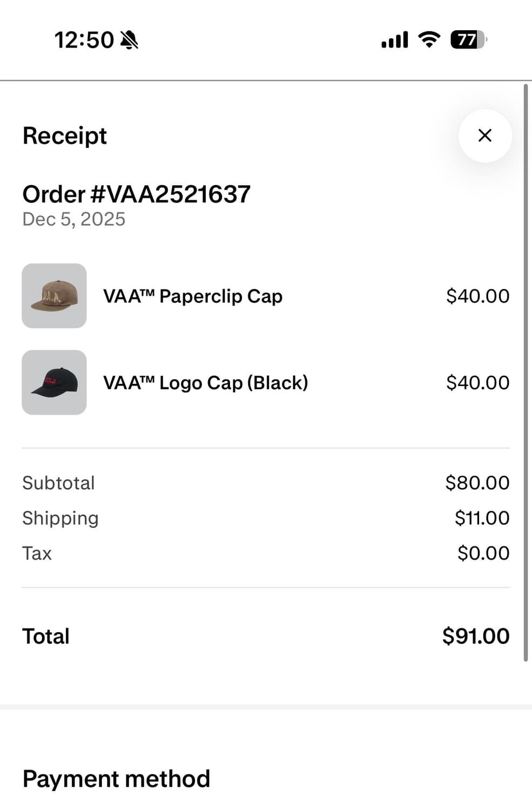Screen dimensions: 532x810
Task: Tap the Shipping $11.00 amount
Action: [x=482, y=518]
